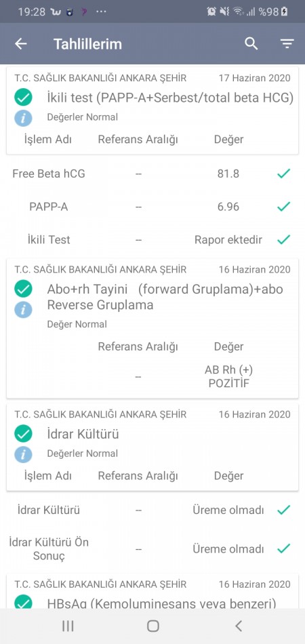The image size is (305, 644).
Task: Tap the info icon under İkili test
Action: pos(24,118)
